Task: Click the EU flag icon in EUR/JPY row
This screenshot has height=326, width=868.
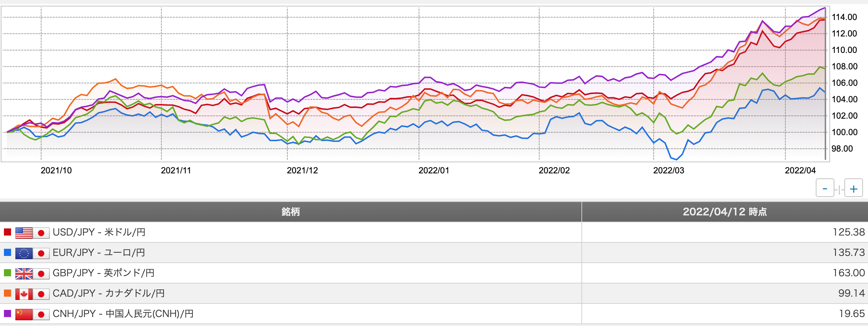Action: pos(24,253)
